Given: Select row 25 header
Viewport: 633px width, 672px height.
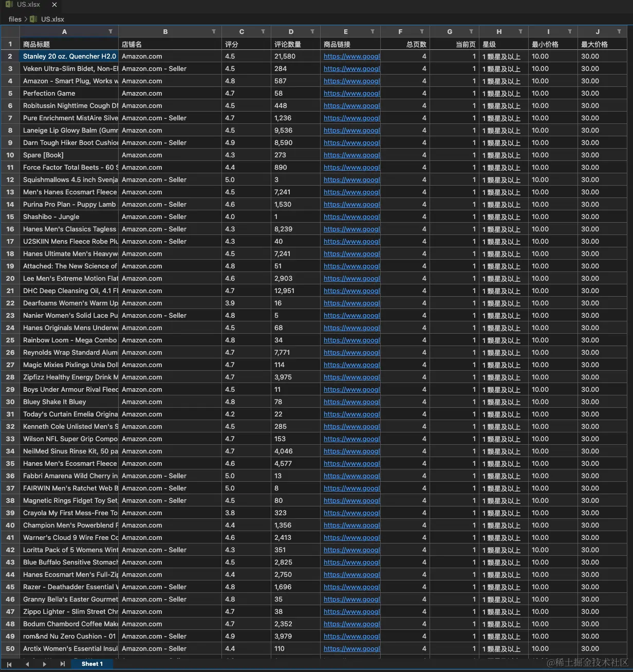Looking at the screenshot, I should click(x=10, y=340).
